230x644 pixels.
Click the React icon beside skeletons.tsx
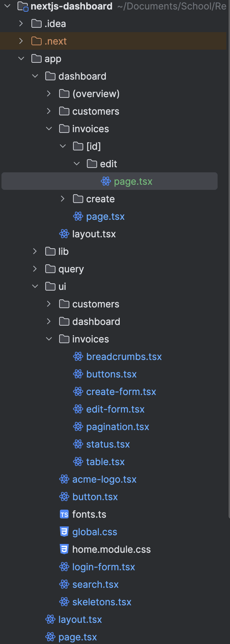(64, 602)
